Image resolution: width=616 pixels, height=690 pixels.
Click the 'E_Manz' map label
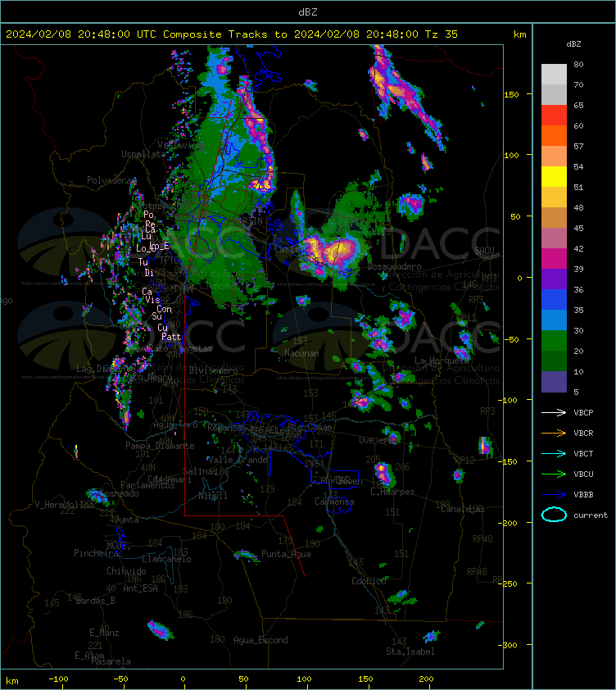[x=104, y=633]
